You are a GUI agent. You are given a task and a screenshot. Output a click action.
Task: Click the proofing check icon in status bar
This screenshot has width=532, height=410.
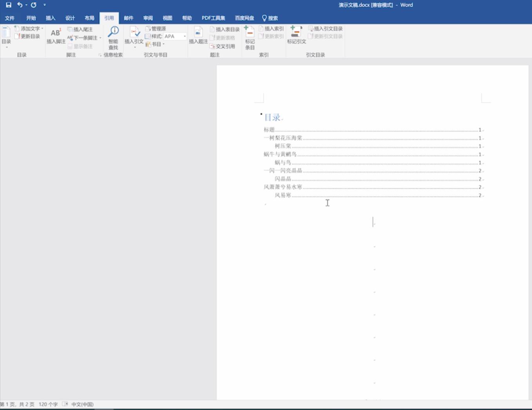click(x=65, y=404)
